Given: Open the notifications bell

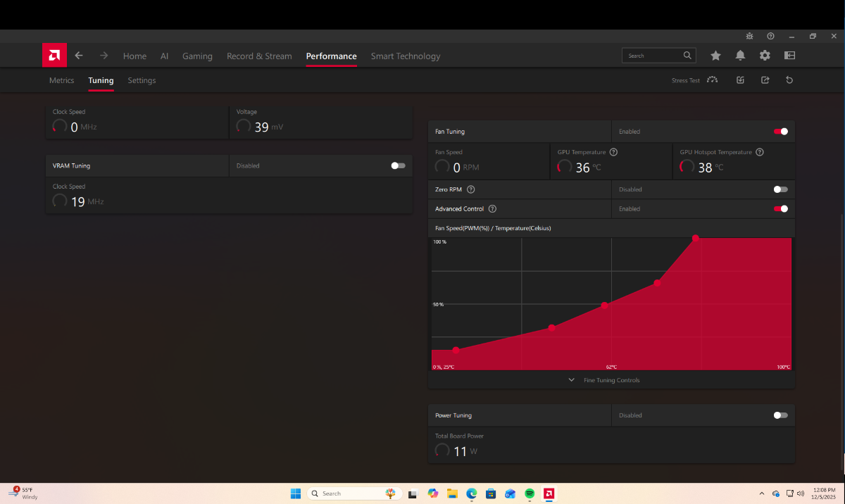Looking at the screenshot, I should (740, 56).
